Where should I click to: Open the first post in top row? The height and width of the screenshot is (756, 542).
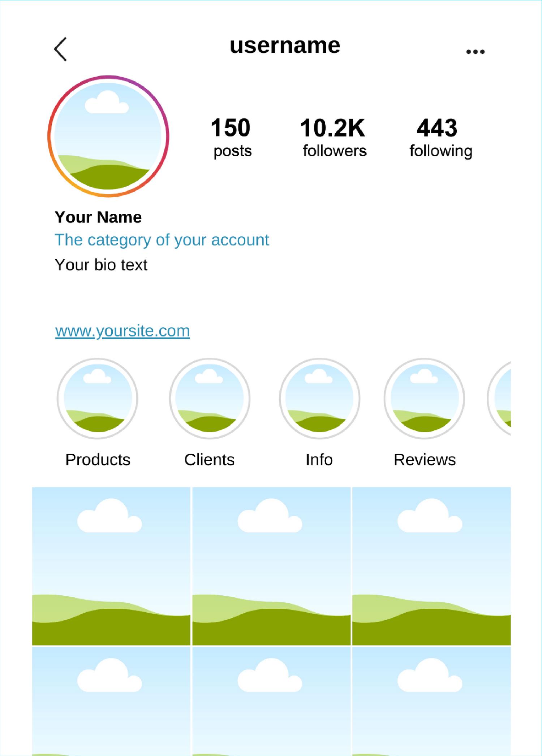pos(111,566)
